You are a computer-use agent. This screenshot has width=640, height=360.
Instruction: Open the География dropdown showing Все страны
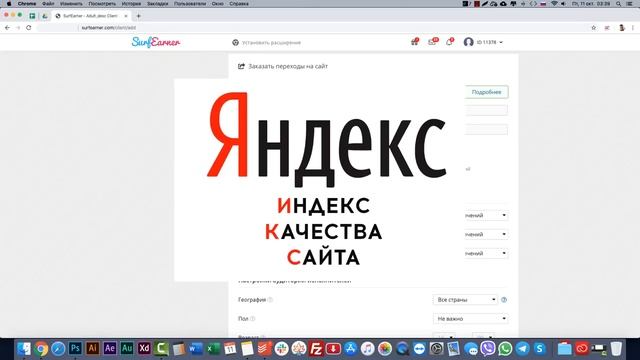tap(465, 300)
